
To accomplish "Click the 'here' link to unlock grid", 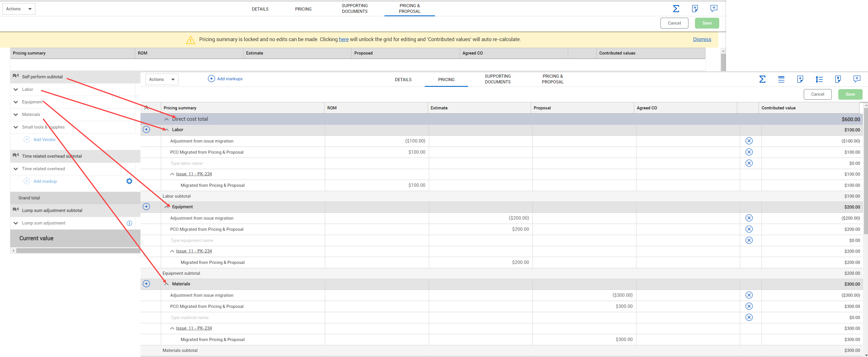I will 343,39.
